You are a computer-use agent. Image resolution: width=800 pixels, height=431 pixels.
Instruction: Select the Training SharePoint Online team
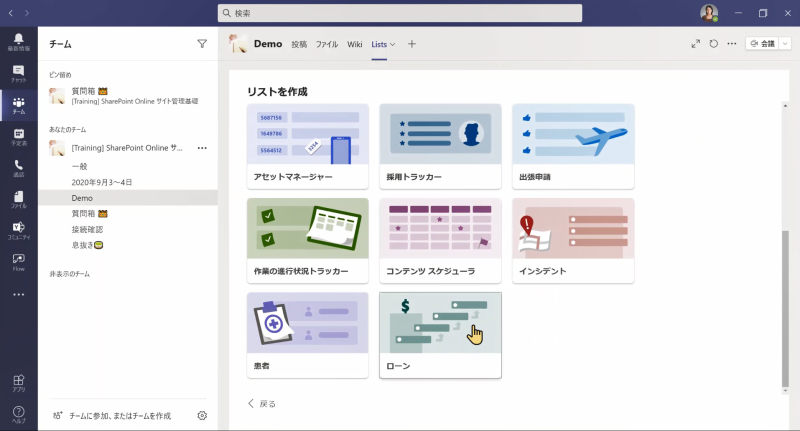point(127,148)
